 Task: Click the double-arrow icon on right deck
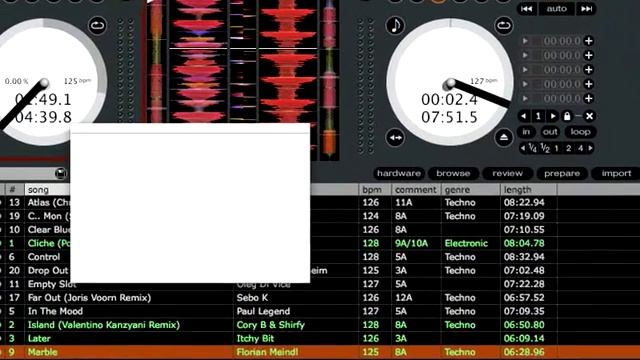click(x=395, y=138)
